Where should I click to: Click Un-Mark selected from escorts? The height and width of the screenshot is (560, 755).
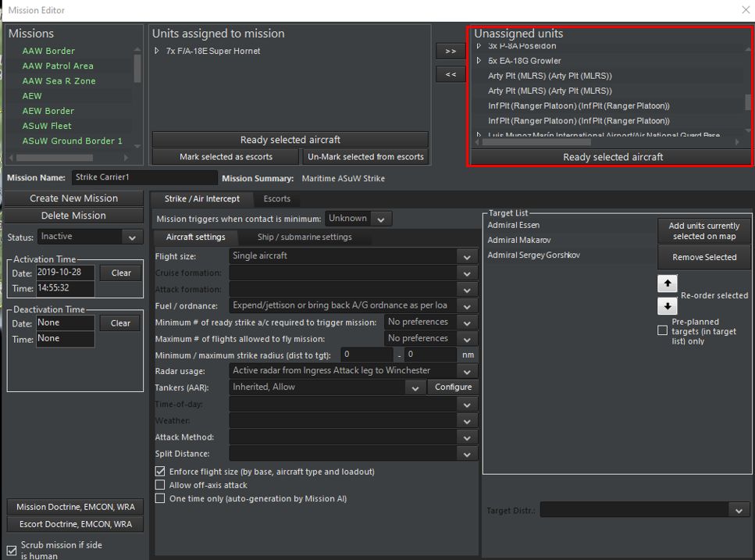pyautogui.click(x=365, y=157)
